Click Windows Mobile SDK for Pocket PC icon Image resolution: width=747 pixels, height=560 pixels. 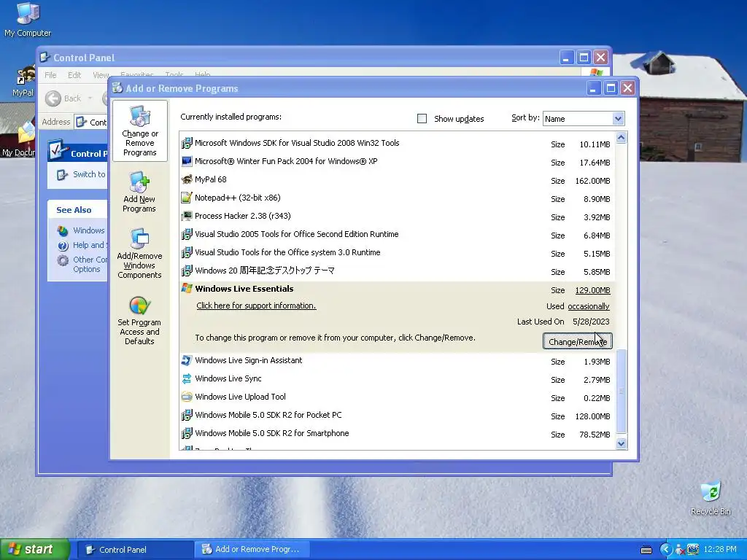pyautogui.click(x=187, y=415)
